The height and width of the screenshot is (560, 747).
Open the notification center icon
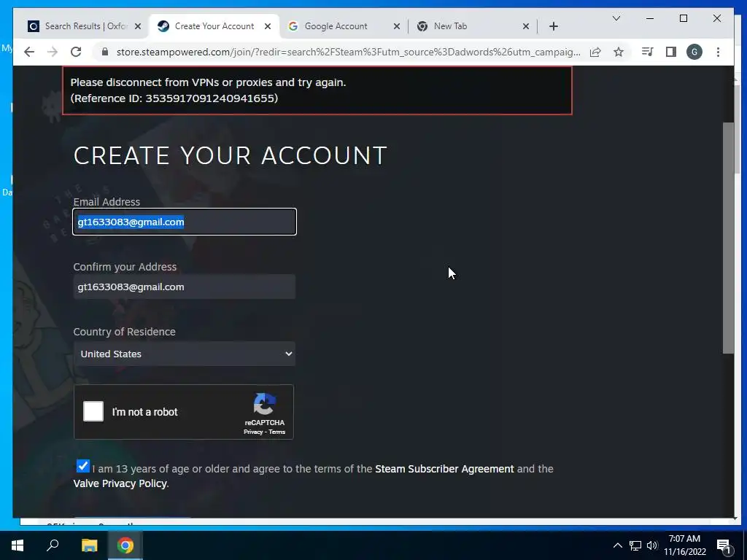pyautogui.click(x=724, y=546)
